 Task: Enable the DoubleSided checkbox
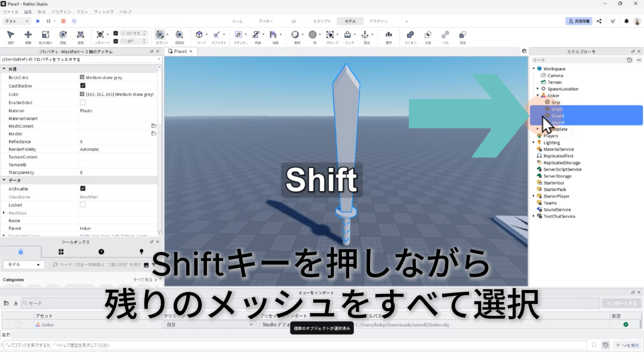coord(83,103)
